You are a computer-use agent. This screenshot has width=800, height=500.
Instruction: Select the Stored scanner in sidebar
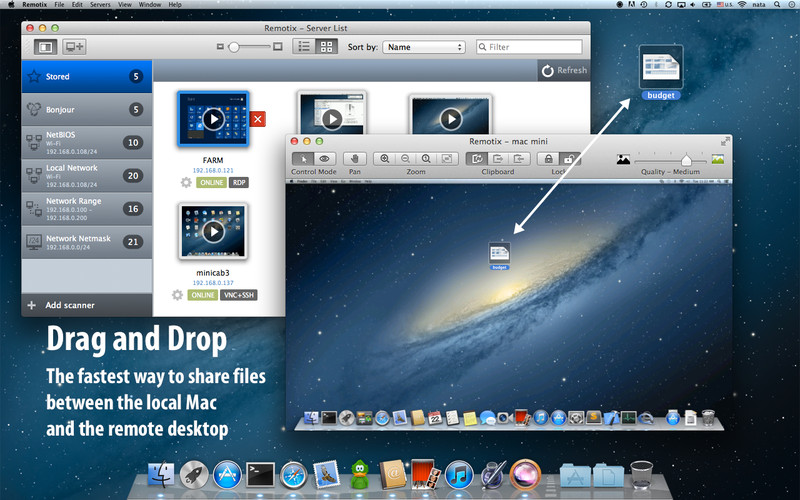87,77
